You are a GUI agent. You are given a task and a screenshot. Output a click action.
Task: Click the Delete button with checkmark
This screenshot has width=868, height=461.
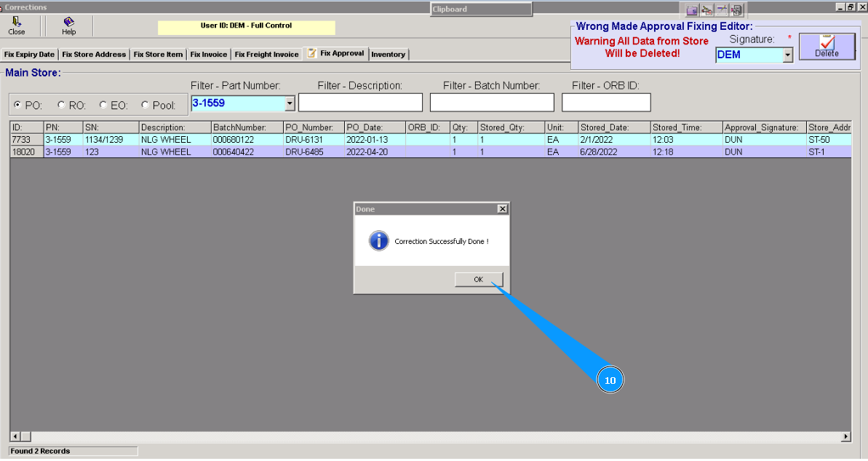coord(827,46)
